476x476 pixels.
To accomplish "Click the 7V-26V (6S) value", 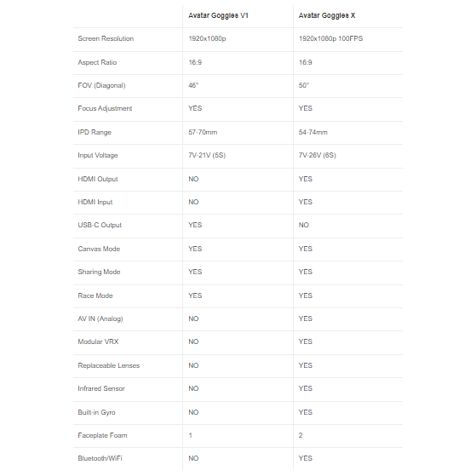I will [x=318, y=155].
